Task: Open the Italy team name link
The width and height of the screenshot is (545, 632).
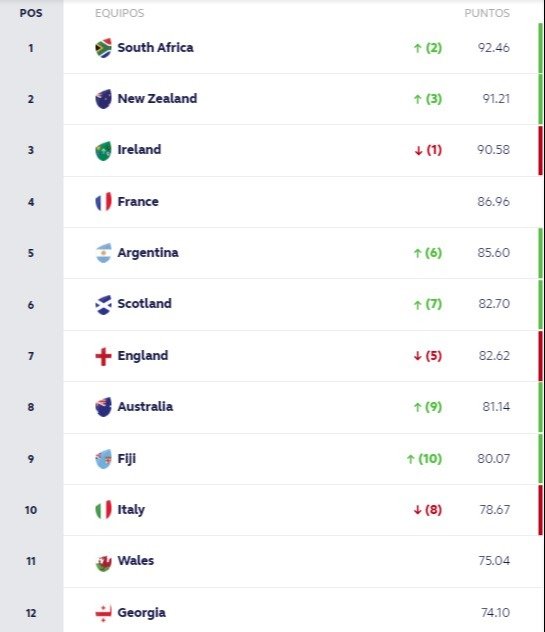Action: pyautogui.click(x=131, y=509)
